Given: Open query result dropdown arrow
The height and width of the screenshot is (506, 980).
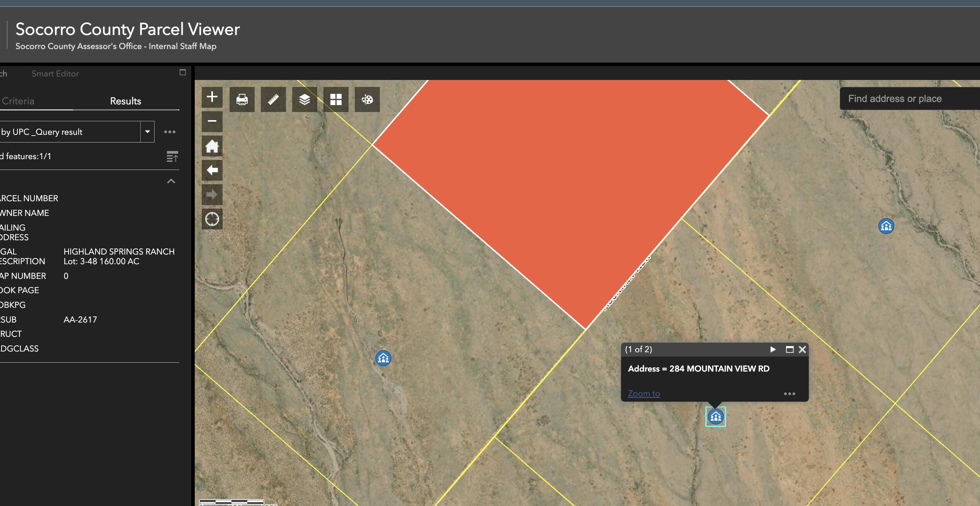Looking at the screenshot, I should tap(147, 132).
